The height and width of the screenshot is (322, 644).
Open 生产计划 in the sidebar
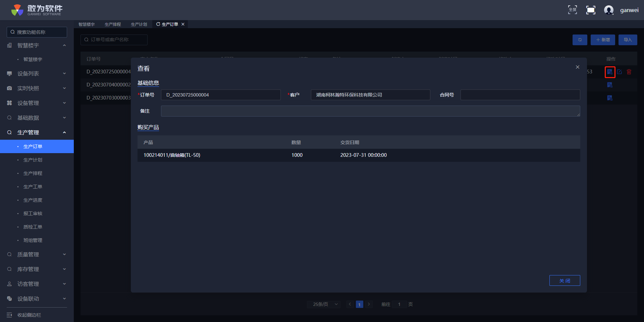(33, 160)
